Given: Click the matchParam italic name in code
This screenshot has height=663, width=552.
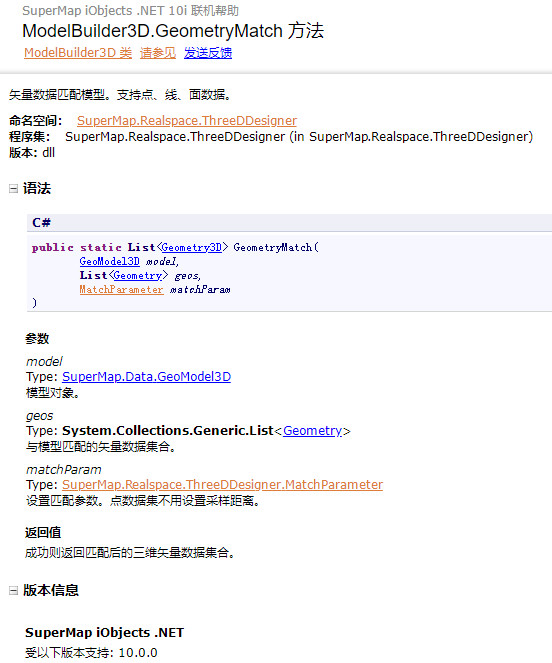Looking at the screenshot, I should coord(200,290).
